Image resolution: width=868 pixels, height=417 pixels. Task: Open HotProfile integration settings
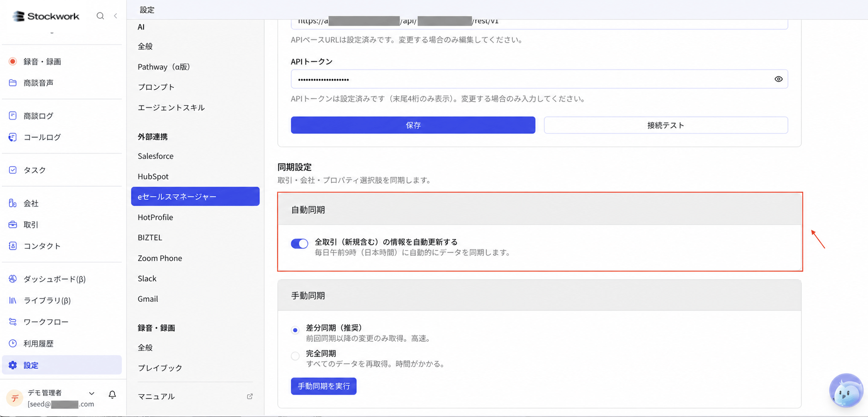click(x=155, y=217)
